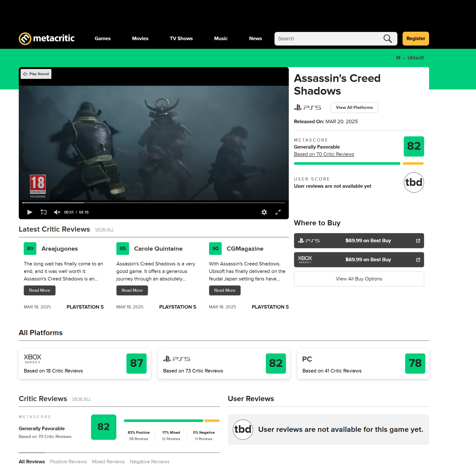Viewport: 476px width, 464px height.
Task: Click 17% Mixed reviews count
Action: click(x=171, y=436)
